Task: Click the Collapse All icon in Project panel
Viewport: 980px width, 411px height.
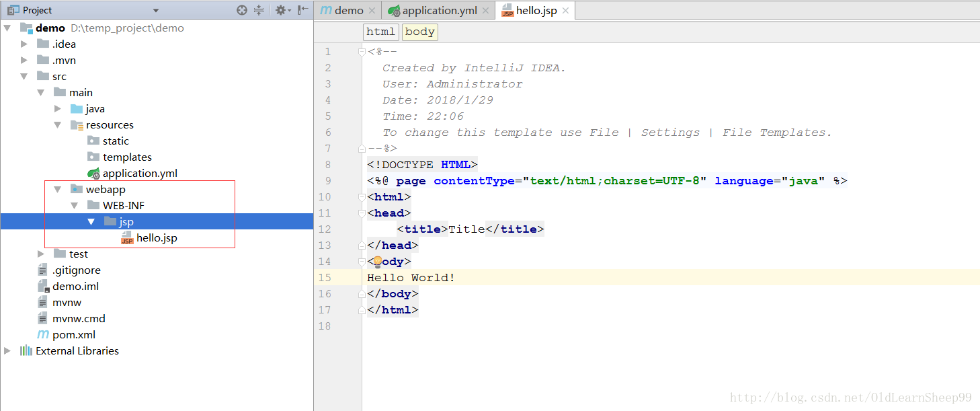Action: click(259, 10)
